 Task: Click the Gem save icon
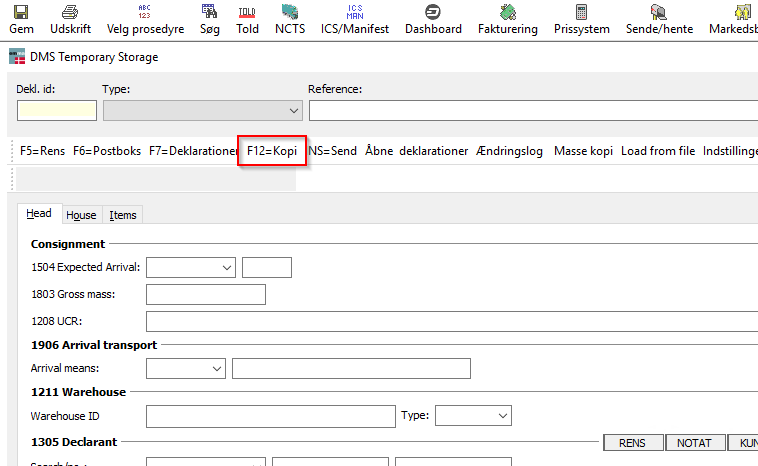(x=21, y=12)
